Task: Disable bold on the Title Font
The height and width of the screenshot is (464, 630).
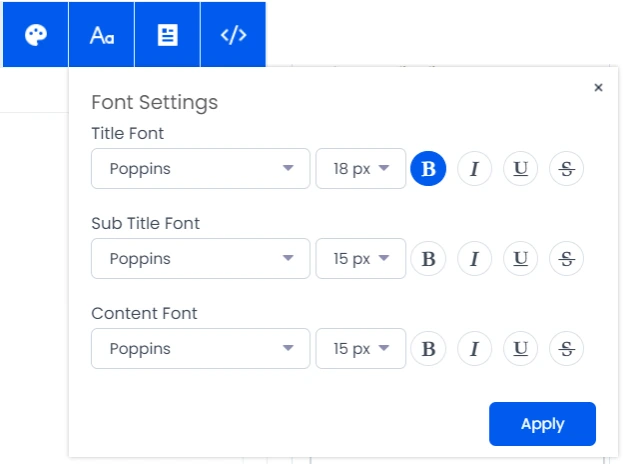Action: tap(428, 168)
